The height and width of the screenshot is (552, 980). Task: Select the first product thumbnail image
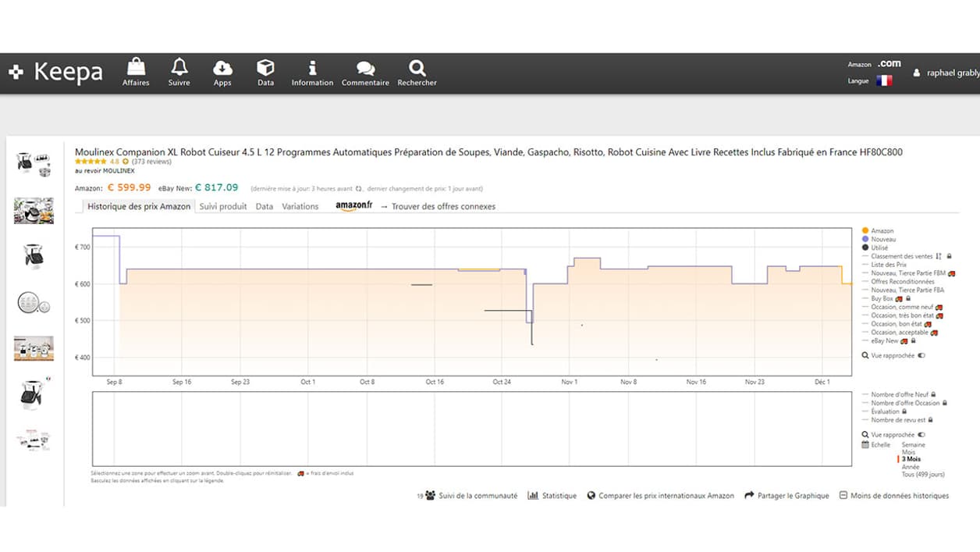tap(33, 164)
